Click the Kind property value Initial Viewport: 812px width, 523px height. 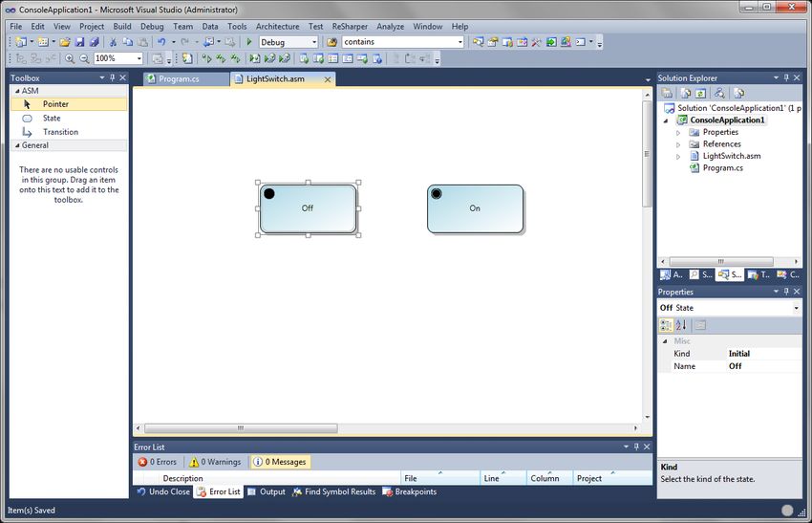763,354
